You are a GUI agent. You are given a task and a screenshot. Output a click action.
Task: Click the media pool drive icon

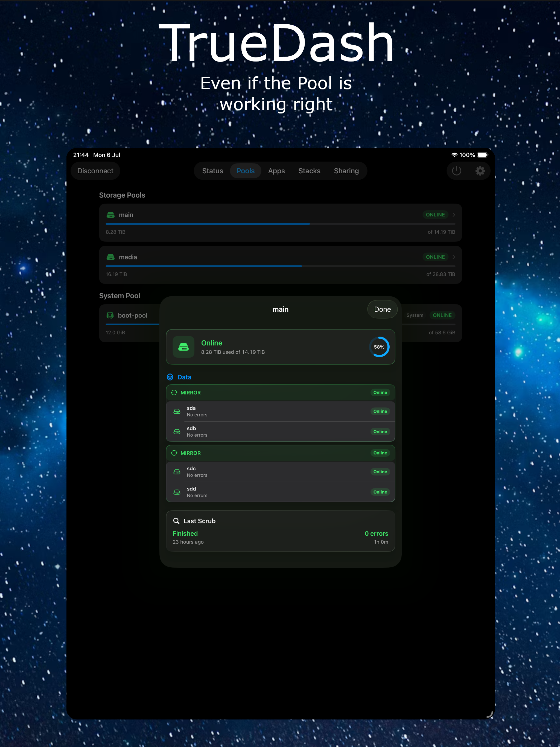[x=110, y=257]
